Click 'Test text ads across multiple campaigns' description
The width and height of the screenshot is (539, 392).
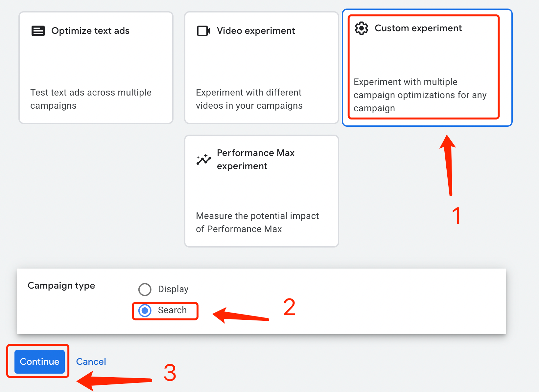[x=91, y=99]
